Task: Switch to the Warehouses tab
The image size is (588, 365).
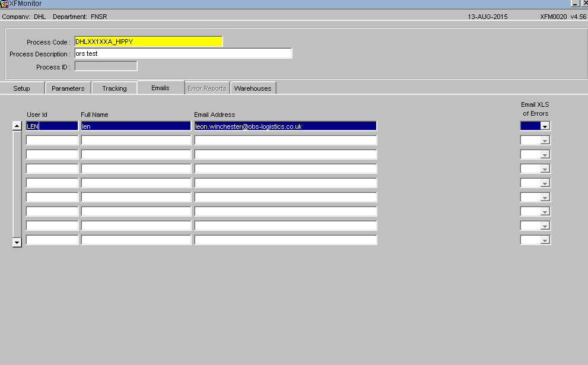Action: (253, 88)
